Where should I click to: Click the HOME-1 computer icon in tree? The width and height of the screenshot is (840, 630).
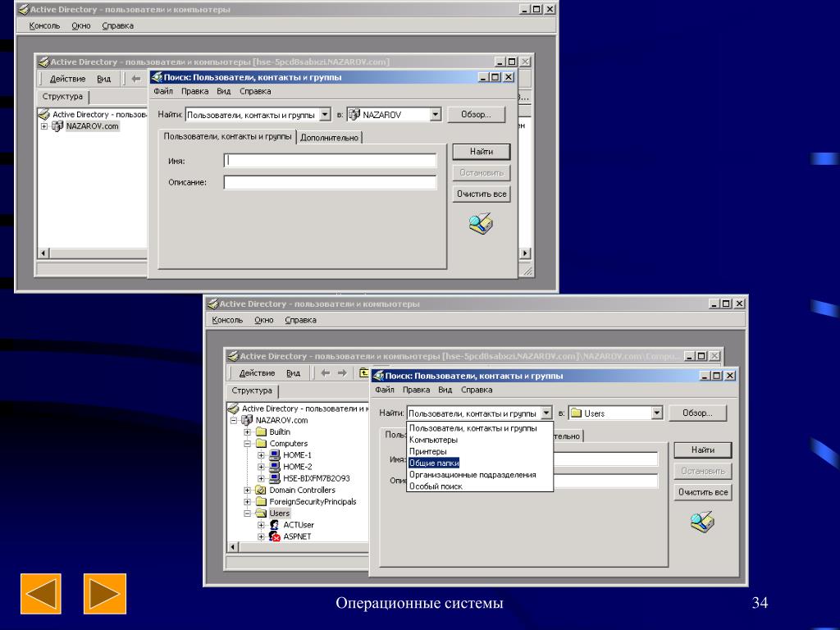tap(275, 454)
